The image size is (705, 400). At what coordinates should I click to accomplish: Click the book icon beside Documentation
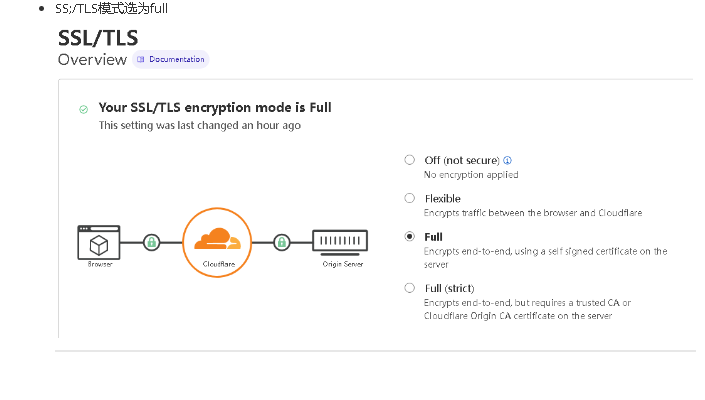pyautogui.click(x=141, y=60)
